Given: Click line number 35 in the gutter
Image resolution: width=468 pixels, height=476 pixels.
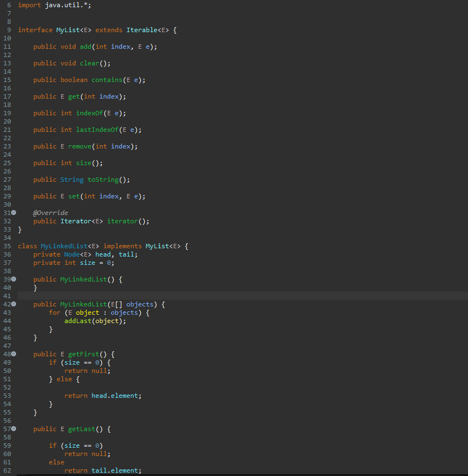Looking at the screenshot, I should click(7, 245).
